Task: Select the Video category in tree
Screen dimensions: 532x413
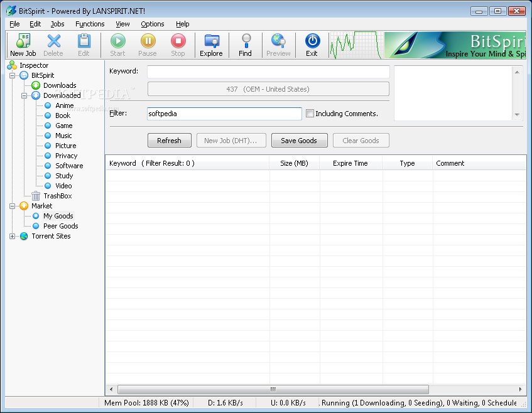Action: pos(63,186)
